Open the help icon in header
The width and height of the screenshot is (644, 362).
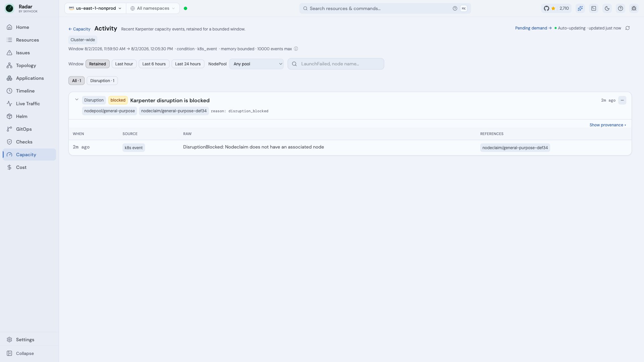(621, 8)
